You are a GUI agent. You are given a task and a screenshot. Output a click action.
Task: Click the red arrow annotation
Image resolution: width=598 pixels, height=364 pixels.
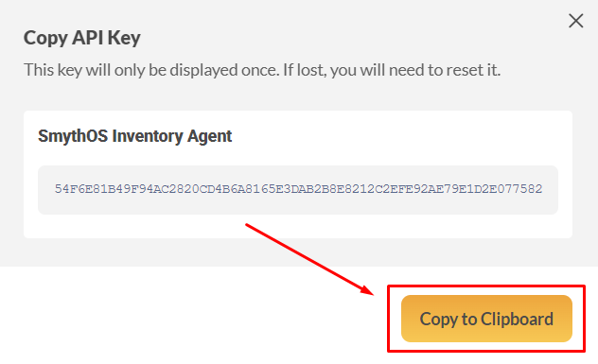[309, 259]
